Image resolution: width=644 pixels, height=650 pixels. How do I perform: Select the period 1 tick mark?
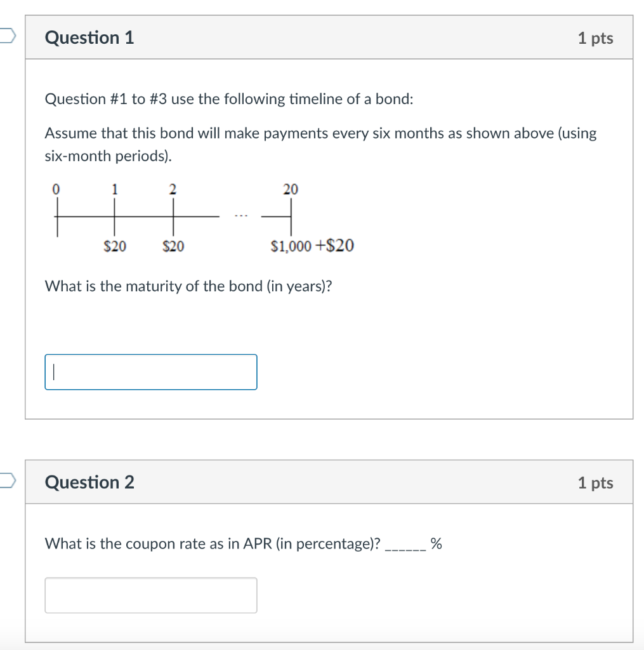coord(115,216)
